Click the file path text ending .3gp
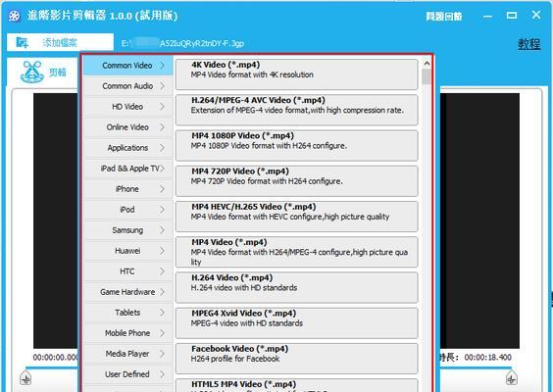Screen dimensions: 553x392 click(182, 43)
